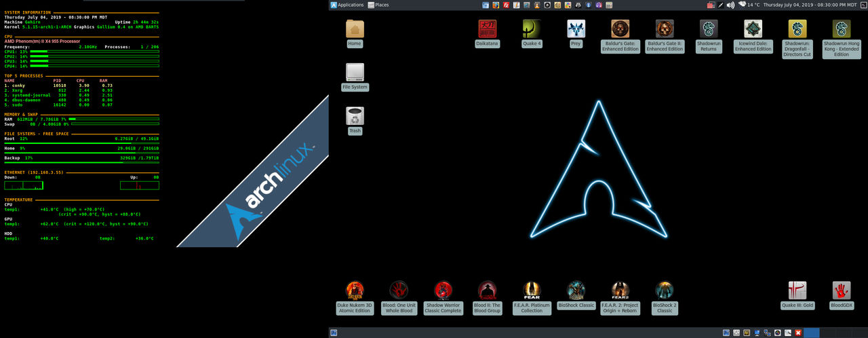Click the color wheel icon in bottom panel
Screen dimensions: 868x338
[778, 333]
